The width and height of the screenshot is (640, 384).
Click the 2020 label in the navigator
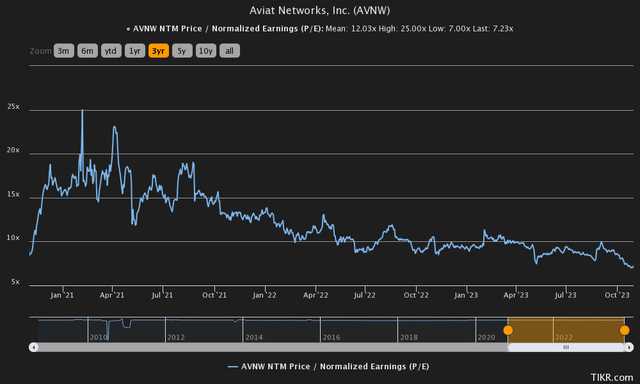click(x=486, y=337)
